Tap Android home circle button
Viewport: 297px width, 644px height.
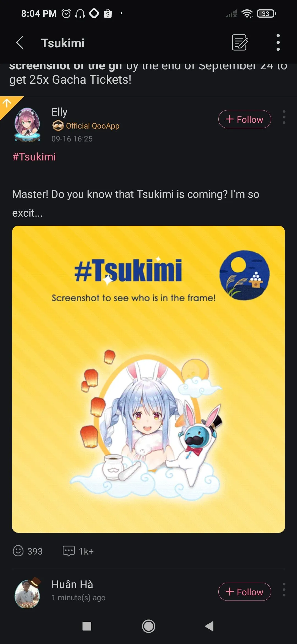pyautogui.click(x=148, y=626)
